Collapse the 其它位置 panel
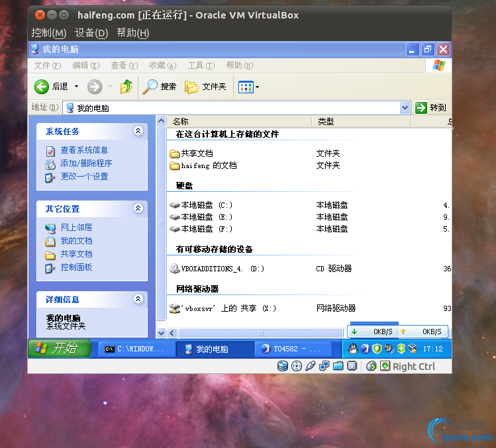 138,208
